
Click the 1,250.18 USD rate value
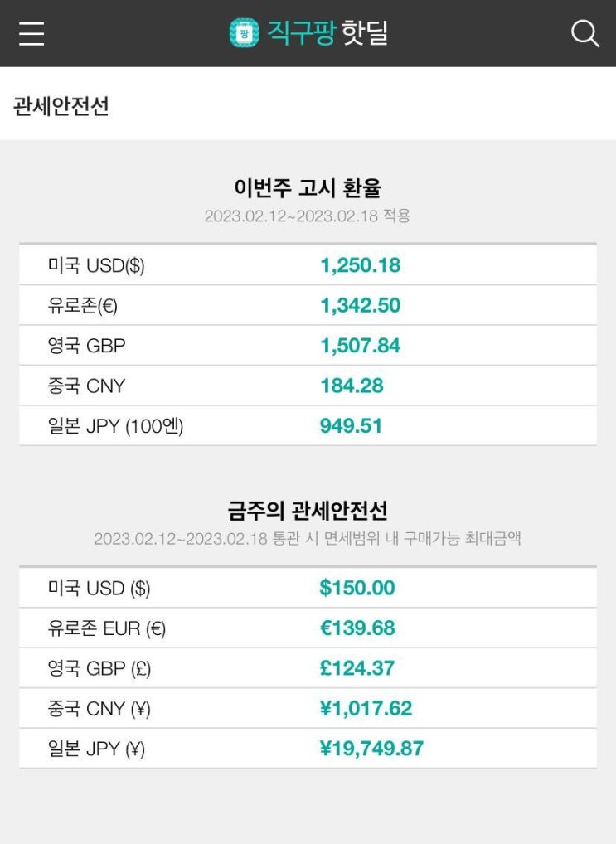click(x=360, y=265)
